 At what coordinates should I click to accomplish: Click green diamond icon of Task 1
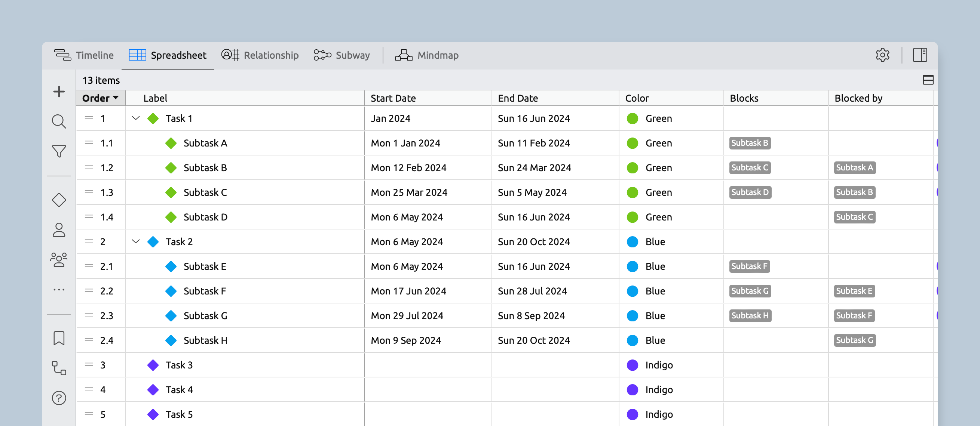coord(153,118)
